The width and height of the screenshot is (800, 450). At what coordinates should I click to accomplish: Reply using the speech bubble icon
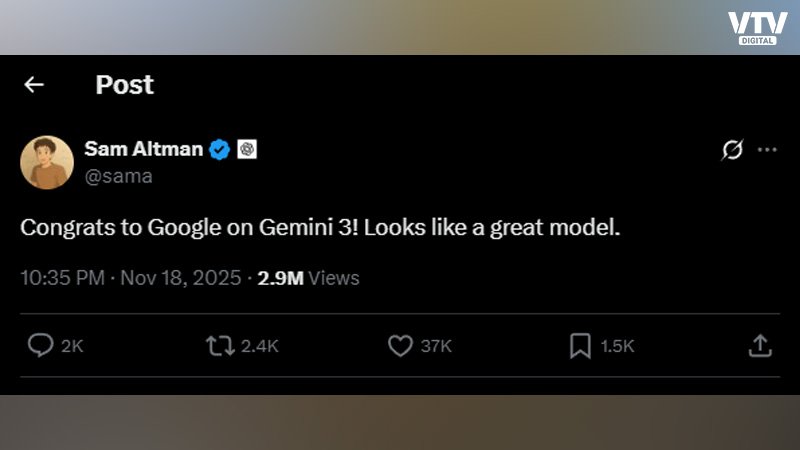click(x=40, y=345)
